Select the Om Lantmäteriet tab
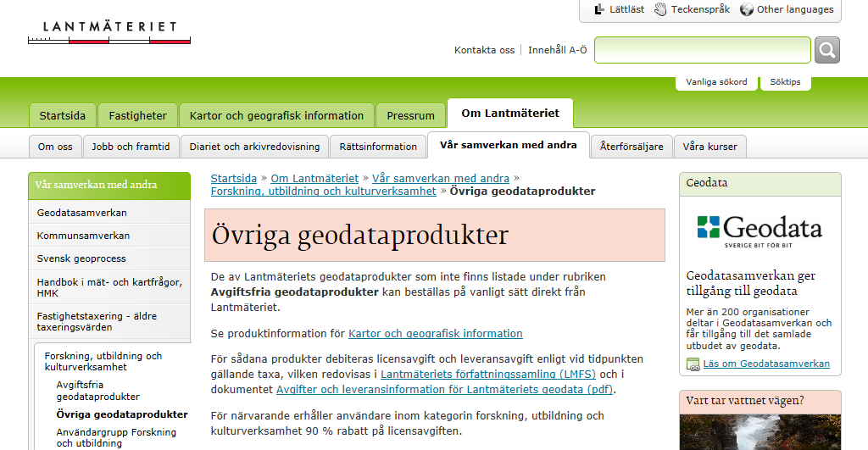Viewport: 868px width, 450px height. [510, 114]
